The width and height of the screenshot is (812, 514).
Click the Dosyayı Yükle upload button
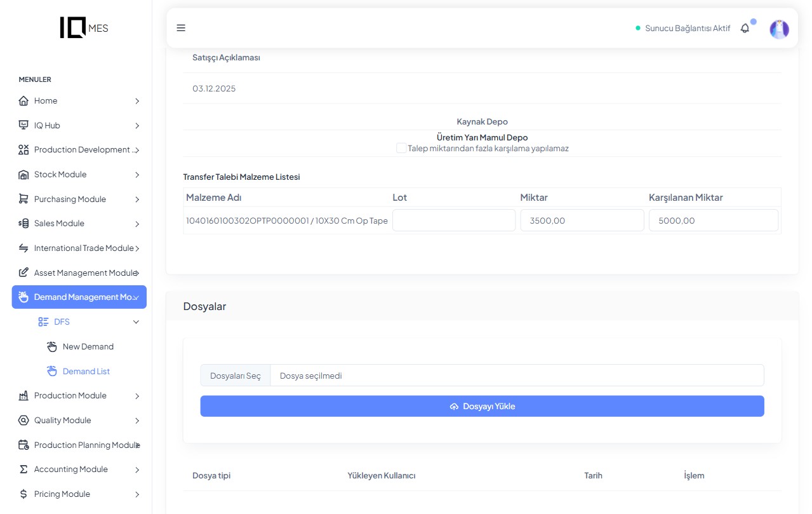coord(482,407)
